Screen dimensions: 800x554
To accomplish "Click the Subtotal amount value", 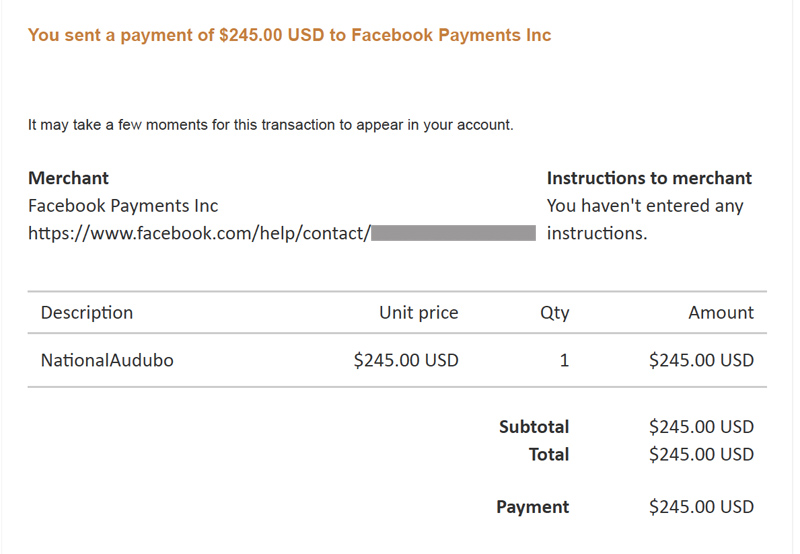I will [701, 427].
